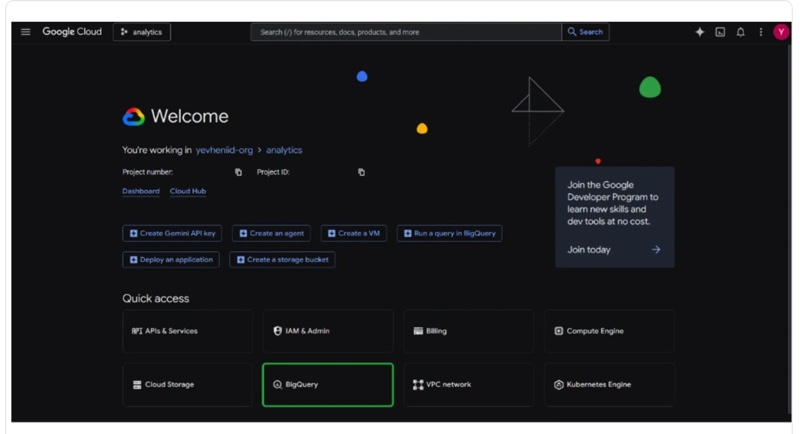
Task: Open VPC network quick access card
Action: [x=468, y=385]
